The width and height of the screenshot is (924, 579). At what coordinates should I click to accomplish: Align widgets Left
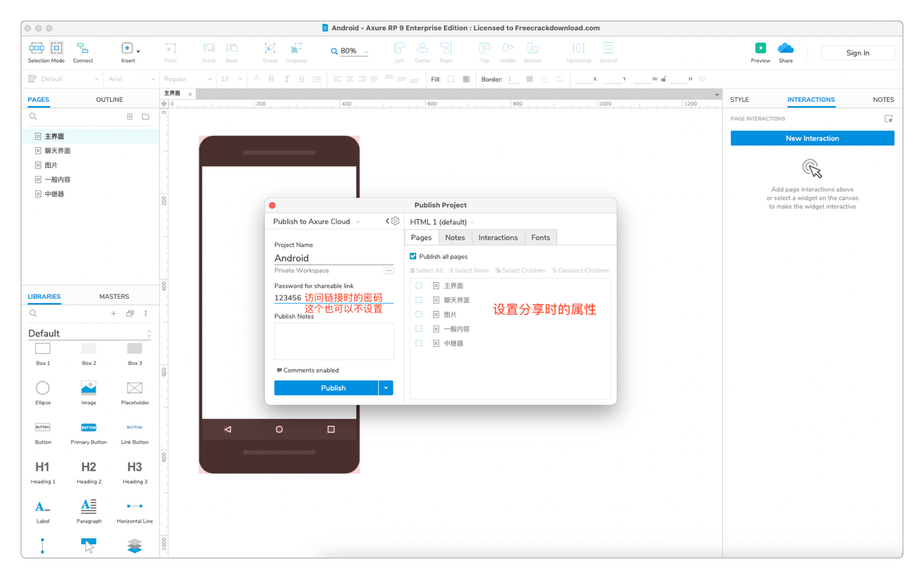(x=399, y=48)
